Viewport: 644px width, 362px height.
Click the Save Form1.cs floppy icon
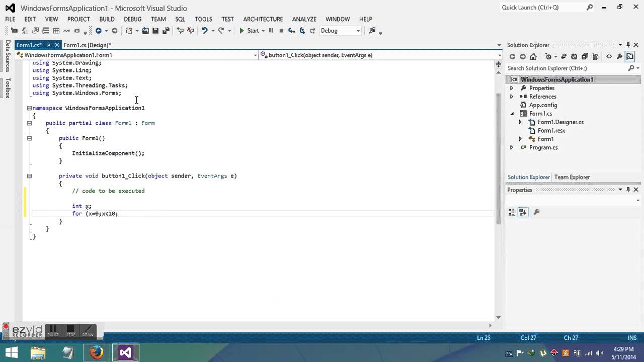point(155,31)
